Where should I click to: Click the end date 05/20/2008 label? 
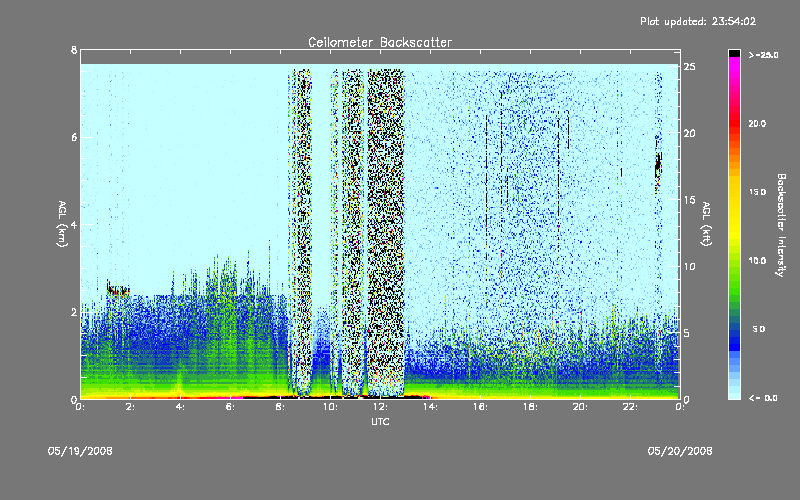click(680, 451)
